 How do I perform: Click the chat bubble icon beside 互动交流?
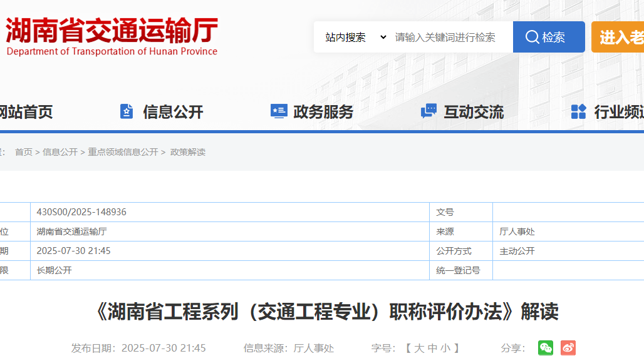[x=428, y=111]
